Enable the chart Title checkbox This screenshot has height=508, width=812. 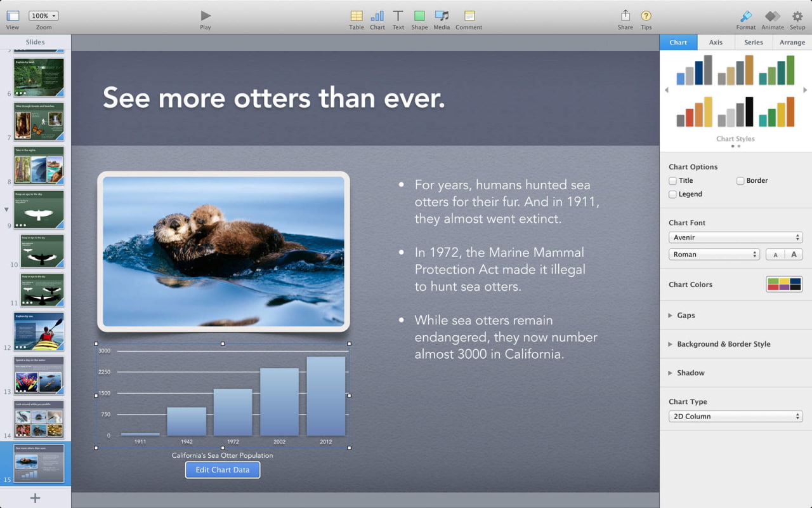coord(672,181)
